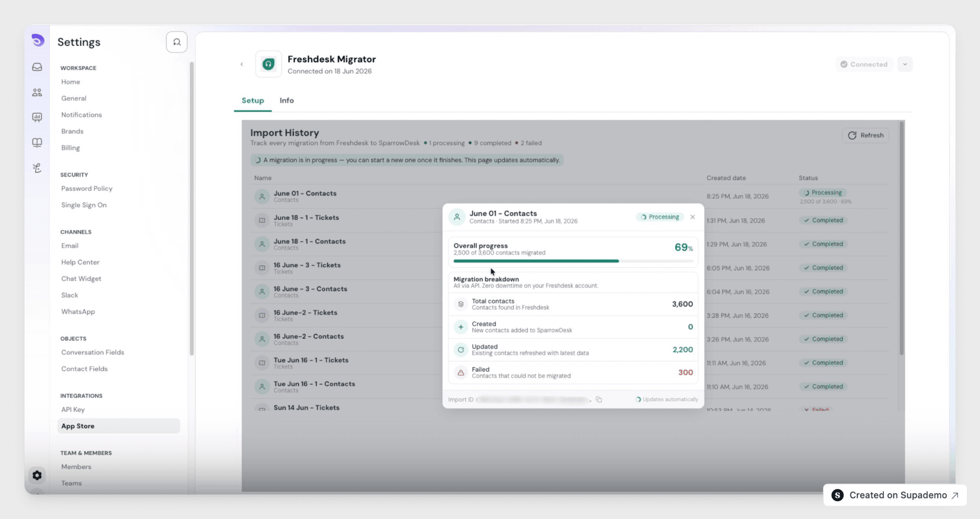The width and height of the screenshot is (980, 519).
Task: Open the Contacts people icon in the left rail
Action: (37, 92)
